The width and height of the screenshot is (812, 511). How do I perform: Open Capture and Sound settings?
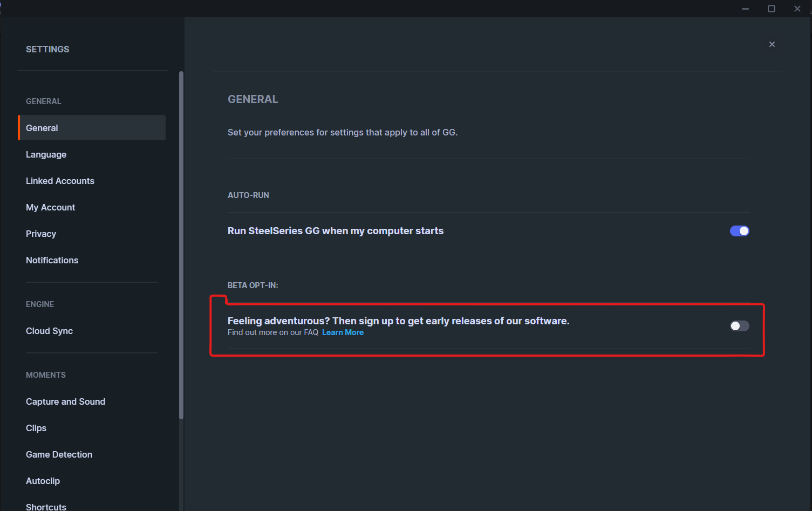pyautogui.click(x=65, y=401)
